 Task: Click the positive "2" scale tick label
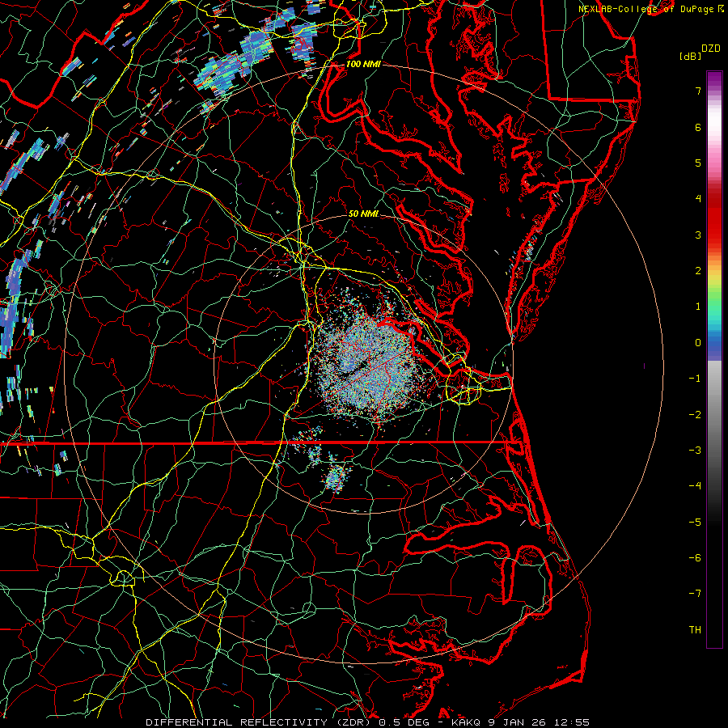(x=698, y=271)
